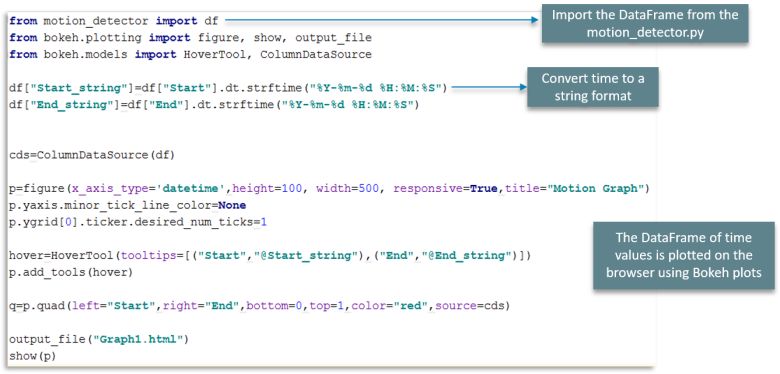Click the desired_num_ticks=1 line
The width and height of the screenshot is (780, 374).
pyautogui.click(x=138, y=222)
